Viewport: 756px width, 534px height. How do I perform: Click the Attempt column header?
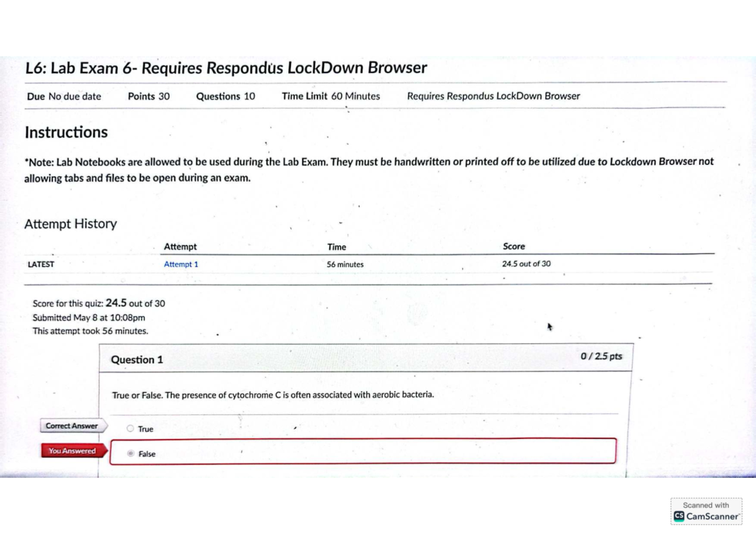[180, 246]
